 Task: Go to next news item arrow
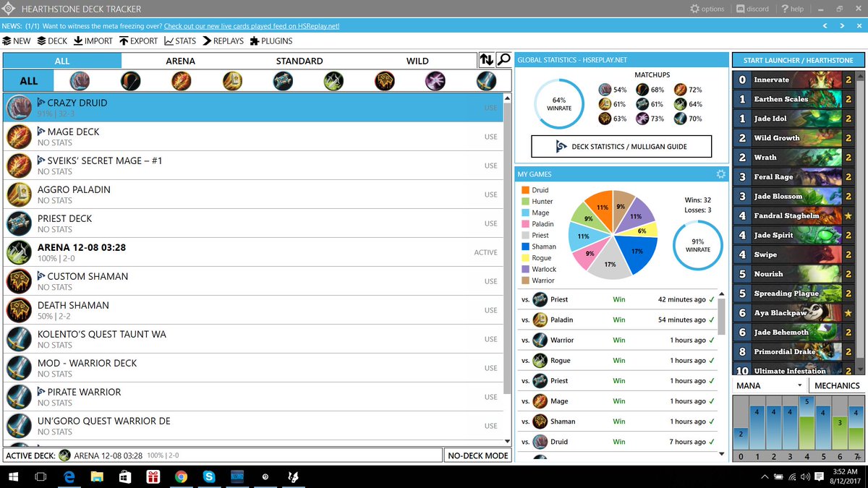[x=842, y=26]
